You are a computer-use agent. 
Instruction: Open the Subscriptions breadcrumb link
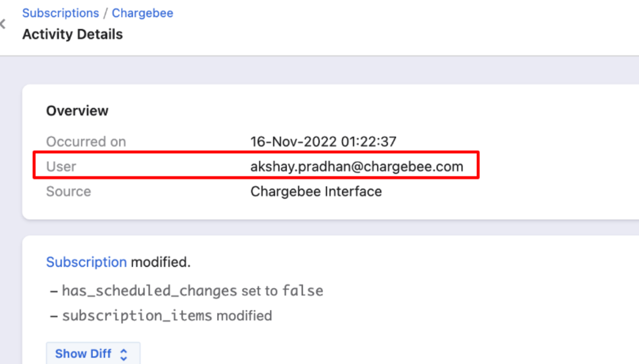[60, 13]
